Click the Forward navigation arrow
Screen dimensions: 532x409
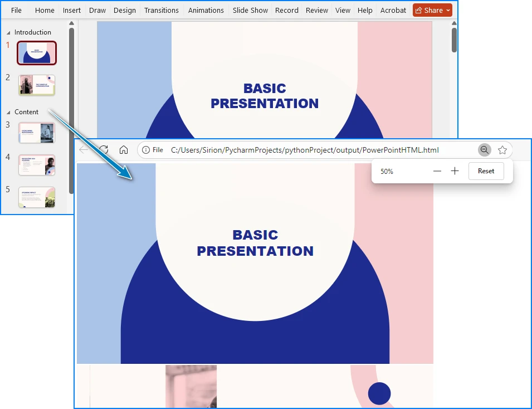[x=94, y=149]
